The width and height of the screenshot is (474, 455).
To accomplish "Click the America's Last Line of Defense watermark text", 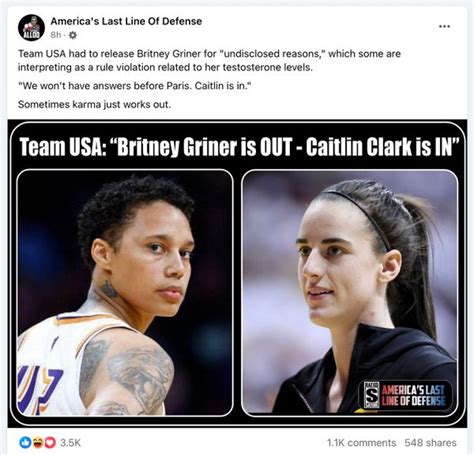I will tap(413, 395).
